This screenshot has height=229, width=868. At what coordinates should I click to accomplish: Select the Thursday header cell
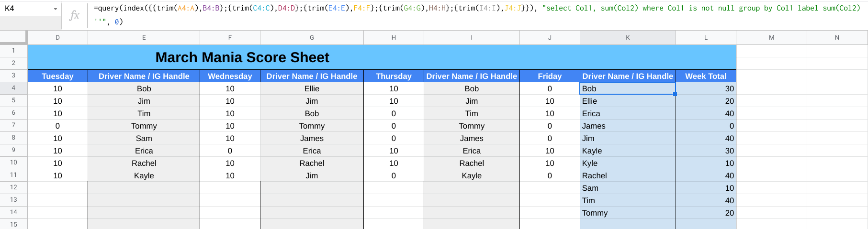[394, 76]
